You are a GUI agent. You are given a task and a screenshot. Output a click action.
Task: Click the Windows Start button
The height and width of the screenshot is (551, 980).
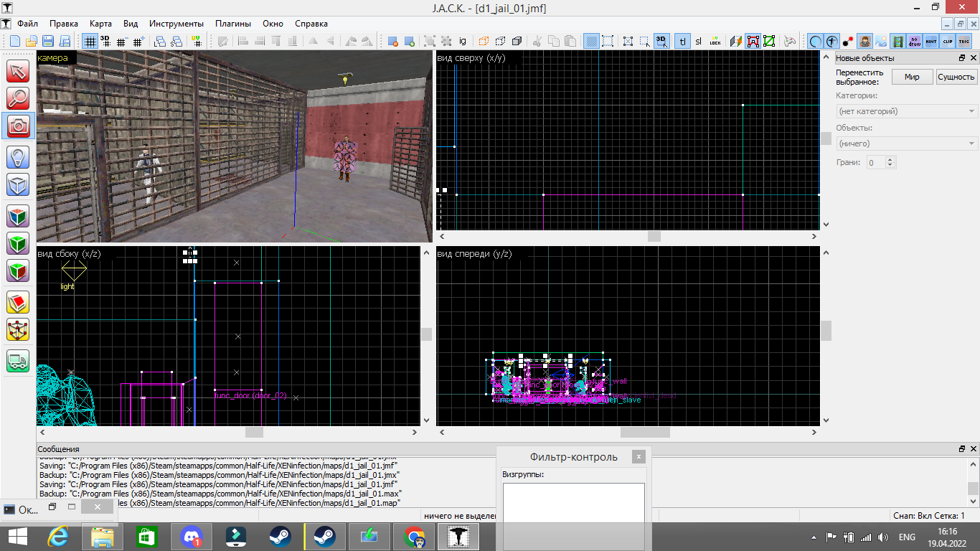tap(17, 537)
